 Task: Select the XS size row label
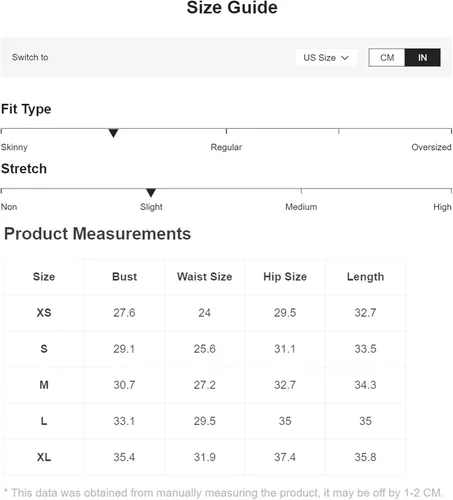coord(44,313)
